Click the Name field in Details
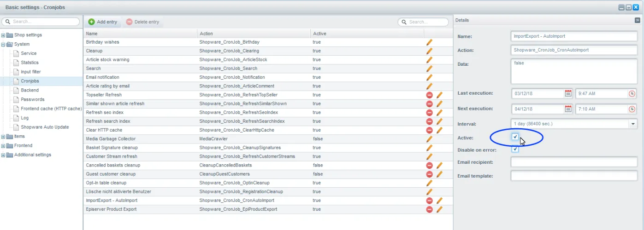Viewport: 644px width, 230px height. pyautogui.click(x=574, y=36)
